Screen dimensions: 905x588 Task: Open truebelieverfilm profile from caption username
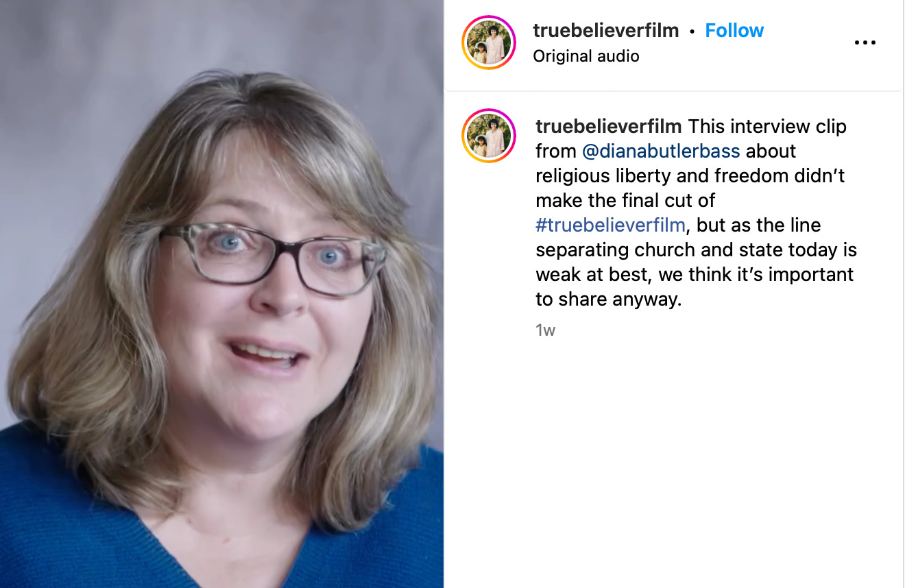coord(609,127)
